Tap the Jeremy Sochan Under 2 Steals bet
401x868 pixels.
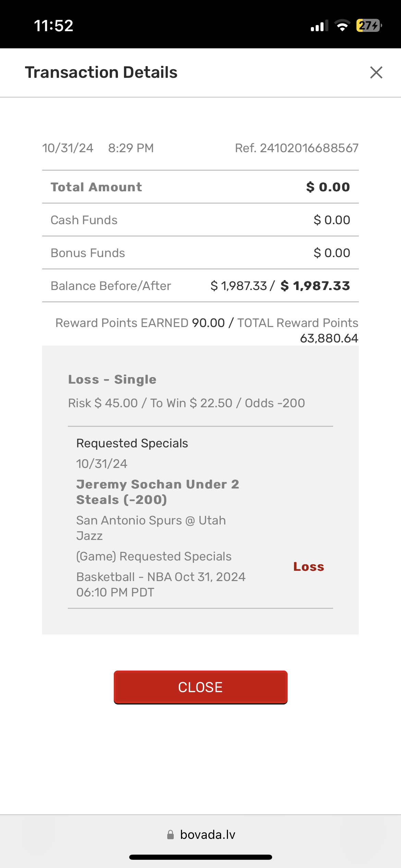click(x=157, y=492)
